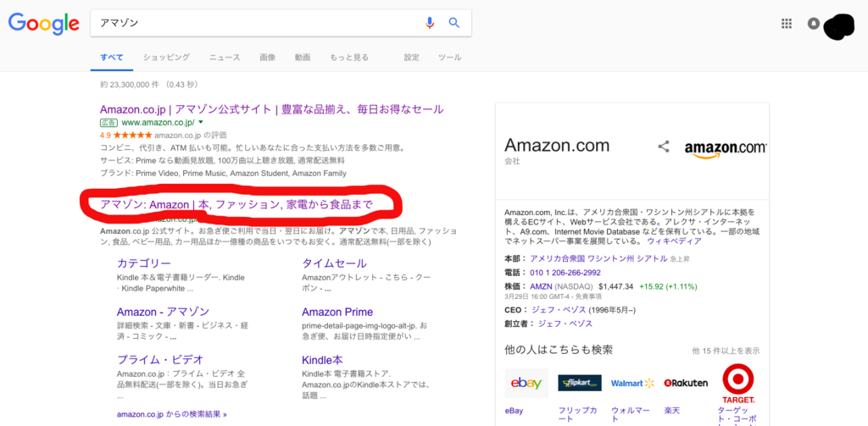Click the blue search magnifier icon
The width and height of the screenshot is (868, 426).
coord(454,23)
